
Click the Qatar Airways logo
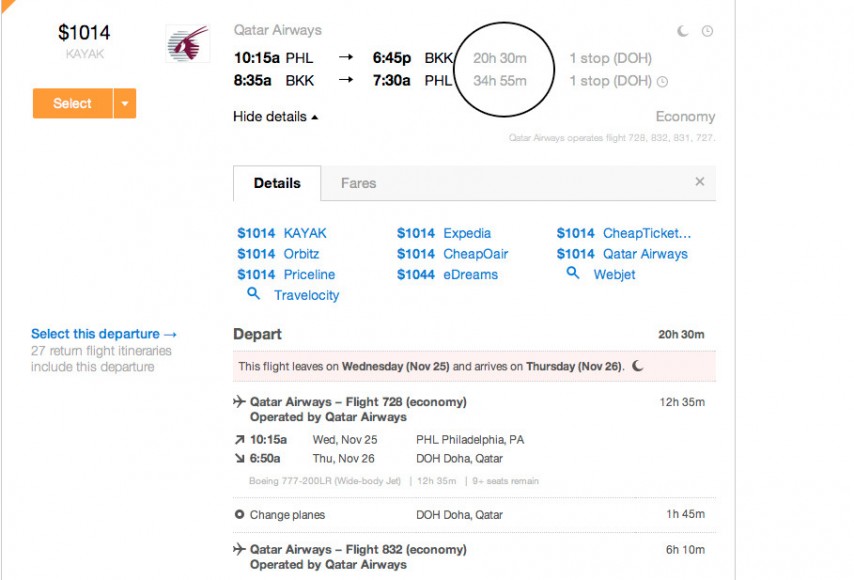188,43
